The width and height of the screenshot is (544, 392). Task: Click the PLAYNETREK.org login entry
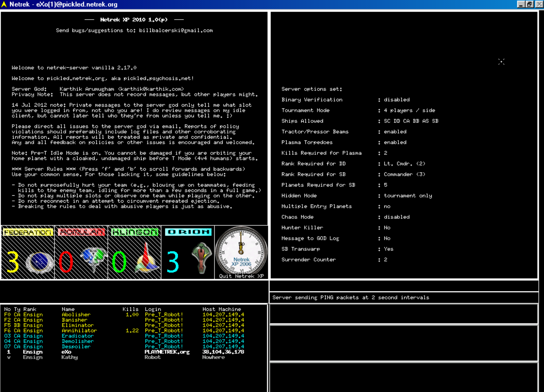pos(167,352)
